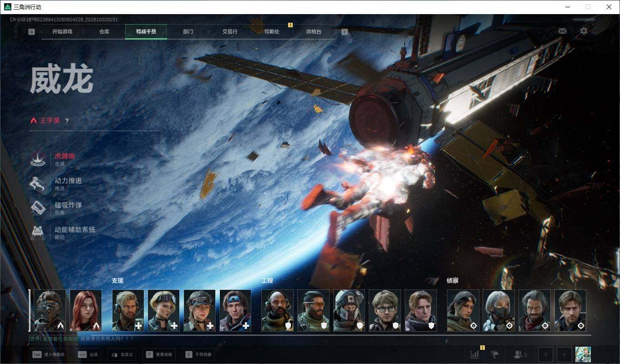Click the question mark next to 王宇昊
Screen dimensions: 620x364
pos(67,121)
